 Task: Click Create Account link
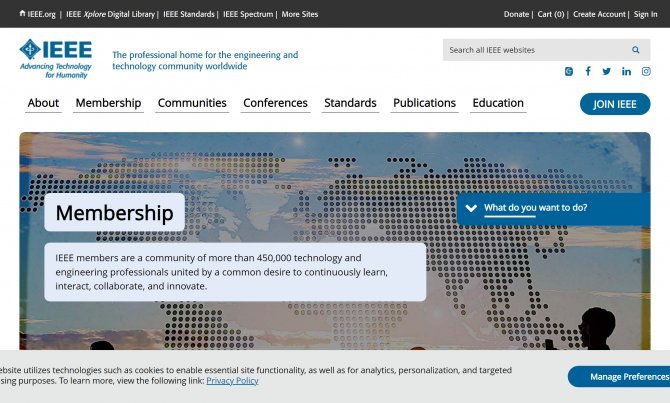[x=599, y=14]
